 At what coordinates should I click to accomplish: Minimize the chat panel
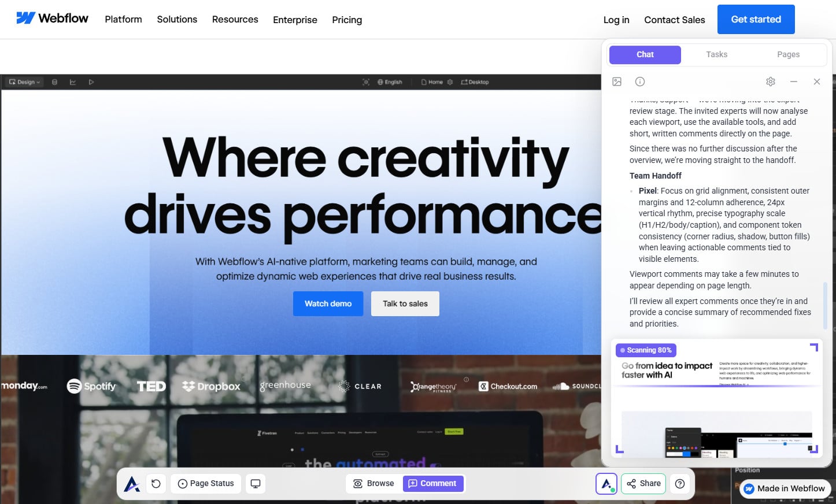point(794,81)
